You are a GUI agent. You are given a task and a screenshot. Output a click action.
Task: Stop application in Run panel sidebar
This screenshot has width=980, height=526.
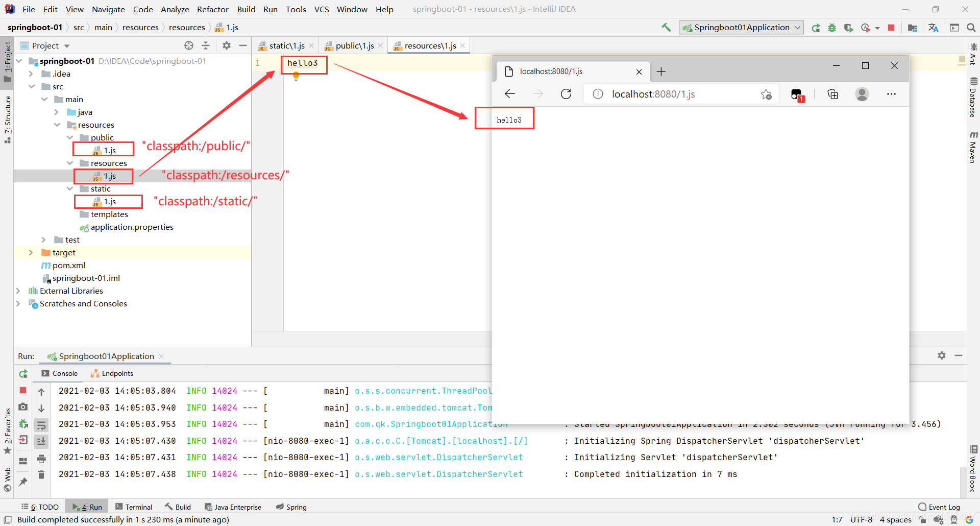23,390
